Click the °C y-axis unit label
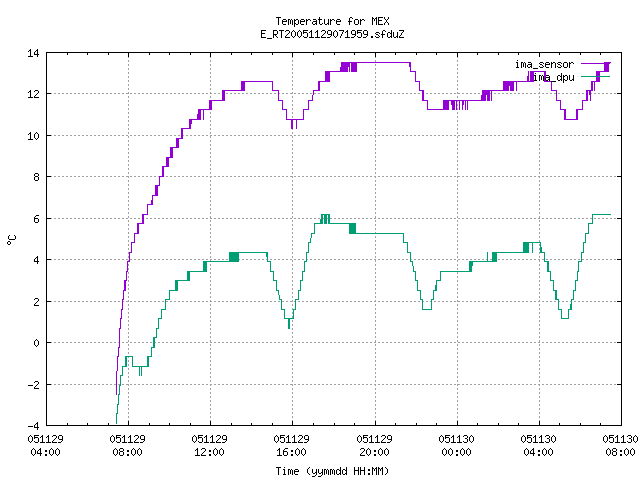Viewport: 640px width, 480px height. (x=11, y=240)
